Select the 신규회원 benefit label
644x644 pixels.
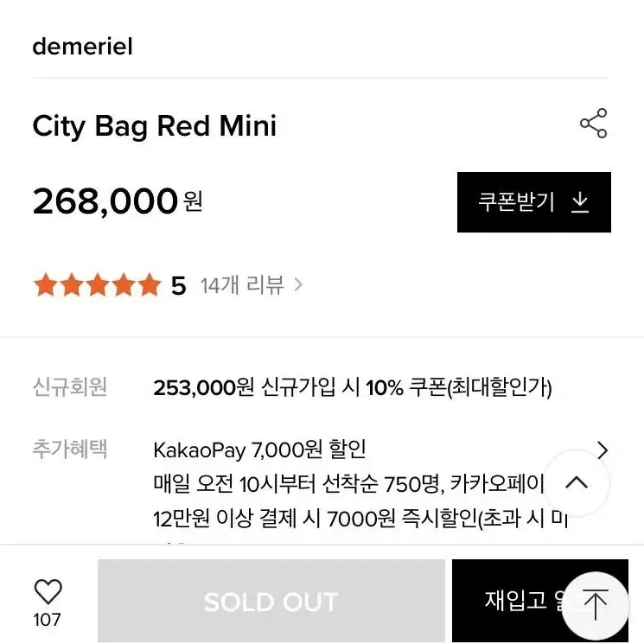pyautogui.click(x=70, y=387)
